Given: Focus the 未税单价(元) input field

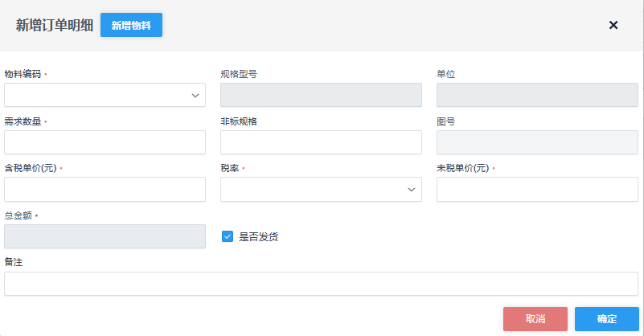Looking at the screenshot, I should pyautogui.click(x=537, y=190).
